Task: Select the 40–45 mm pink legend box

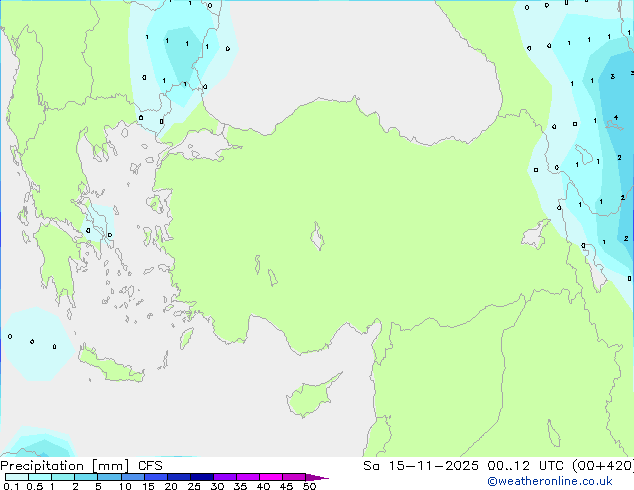Action: pyautogui.click(x=271, y=477)
